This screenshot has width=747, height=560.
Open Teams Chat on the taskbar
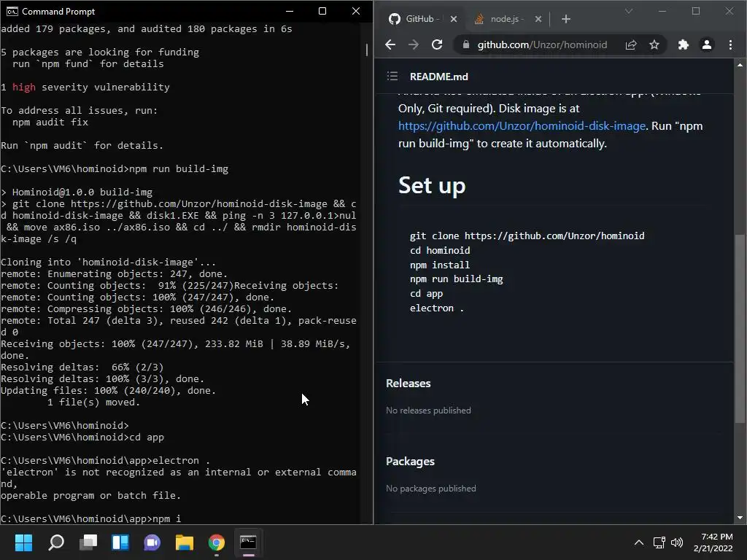[152, 542]
